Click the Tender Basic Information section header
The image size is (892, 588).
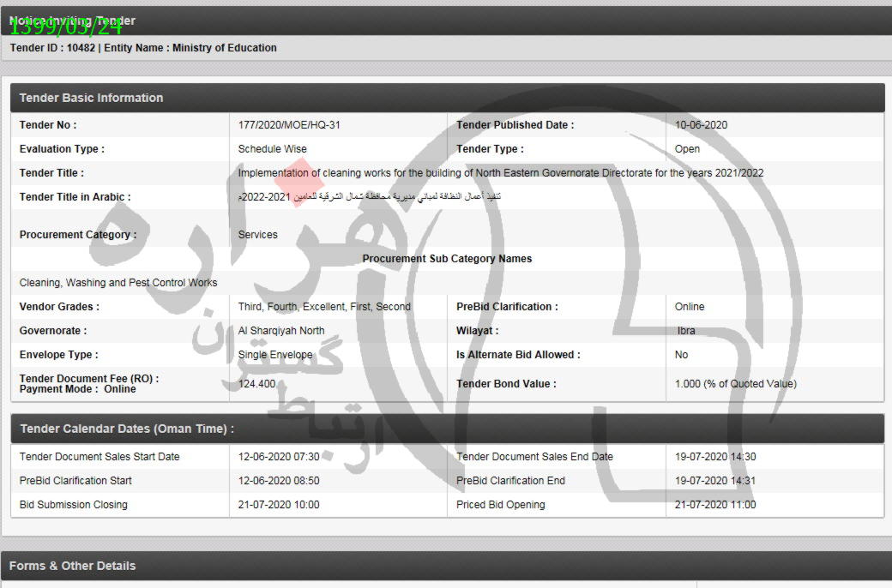(x=91, y=98)
